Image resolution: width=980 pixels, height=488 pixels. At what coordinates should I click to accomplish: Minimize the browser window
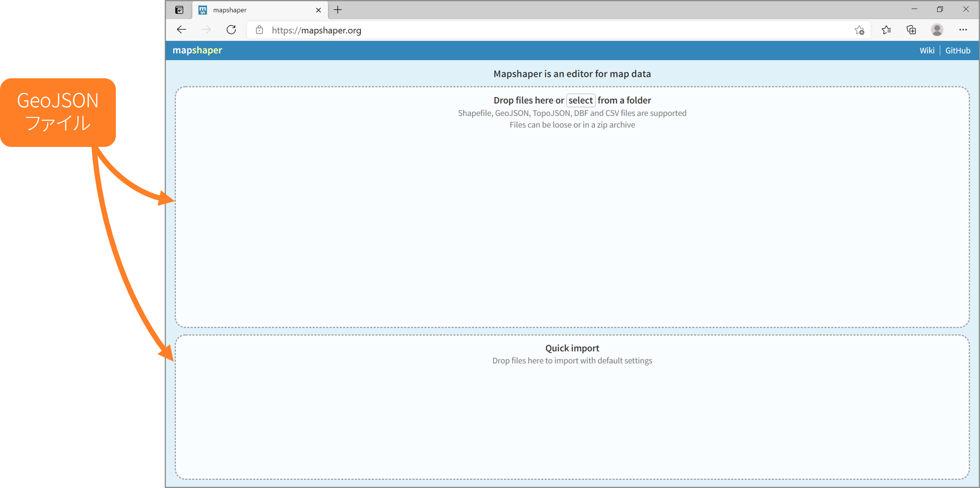pos(914,9)
